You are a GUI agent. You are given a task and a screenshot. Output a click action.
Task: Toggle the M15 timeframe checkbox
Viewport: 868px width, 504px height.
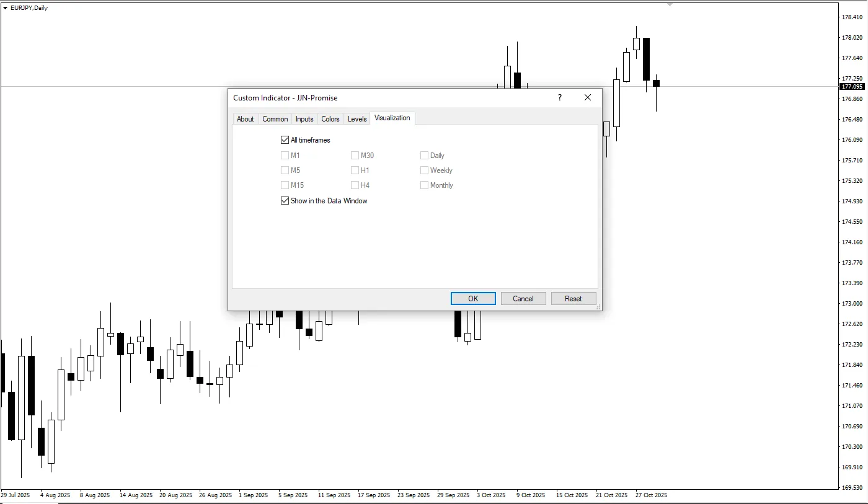pos(285,185)
